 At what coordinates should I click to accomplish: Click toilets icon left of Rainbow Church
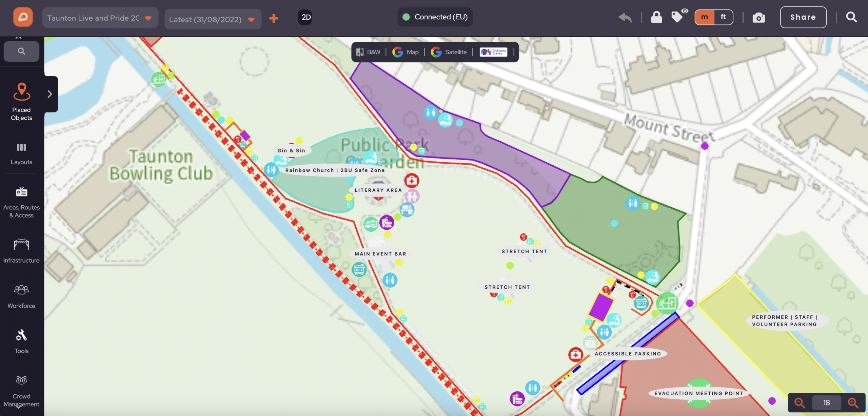pyautogui.click(x=271, y=170)
